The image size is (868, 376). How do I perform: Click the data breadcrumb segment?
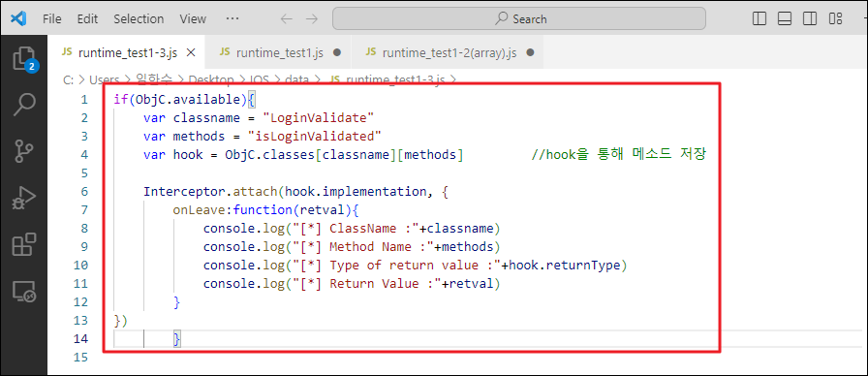coord(296,79)
